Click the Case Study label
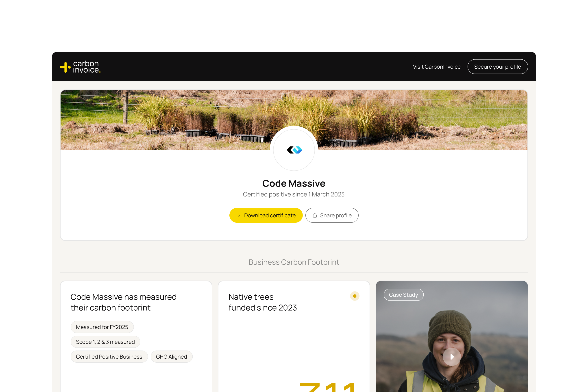 403,295
